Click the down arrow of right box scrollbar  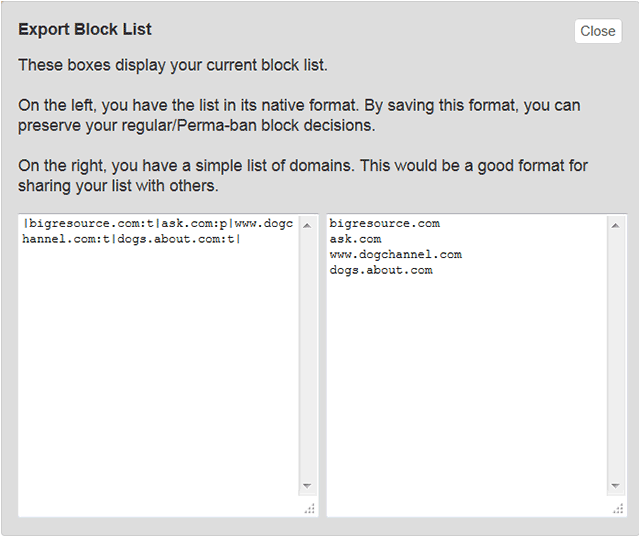point(616,486)
